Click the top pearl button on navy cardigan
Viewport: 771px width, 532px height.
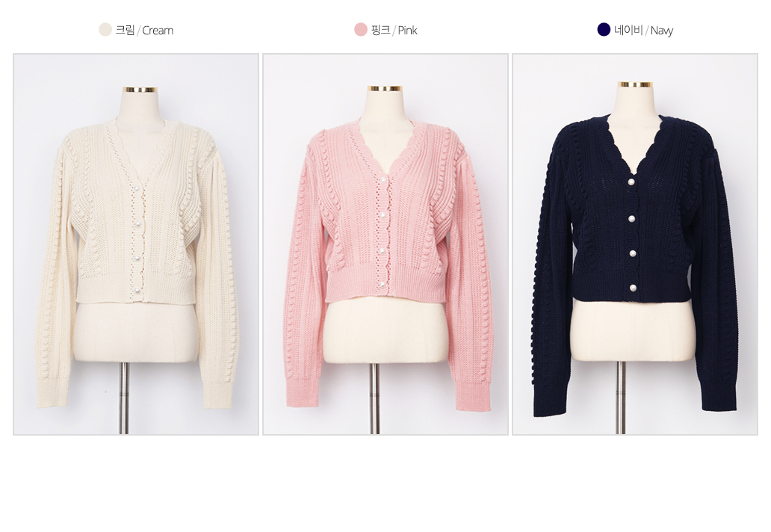click(631, 183)
